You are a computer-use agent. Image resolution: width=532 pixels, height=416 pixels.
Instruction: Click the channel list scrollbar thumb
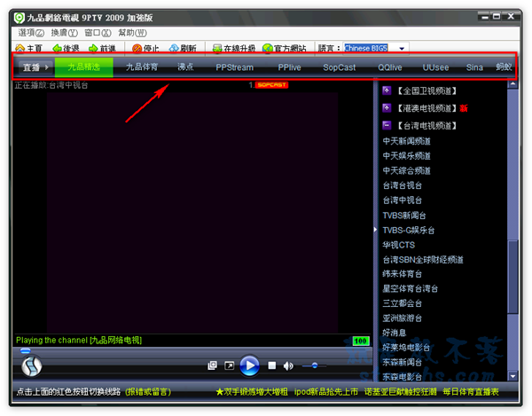512,277
